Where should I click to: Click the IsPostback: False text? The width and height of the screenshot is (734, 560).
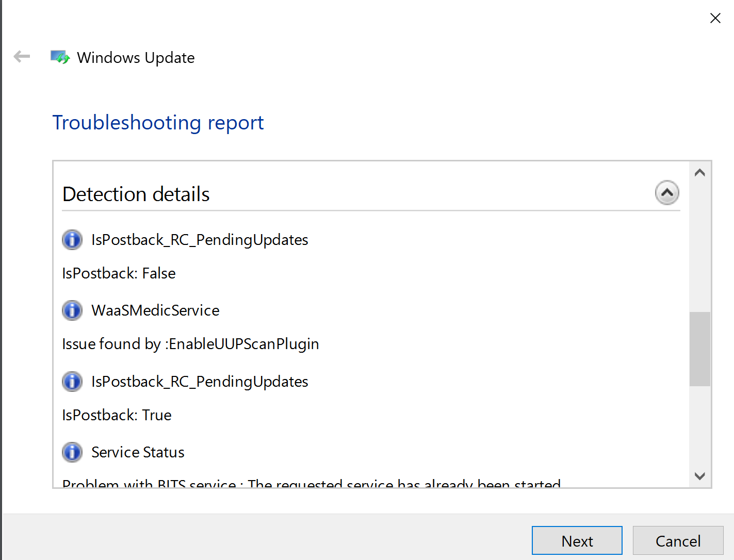click(119, 273)
